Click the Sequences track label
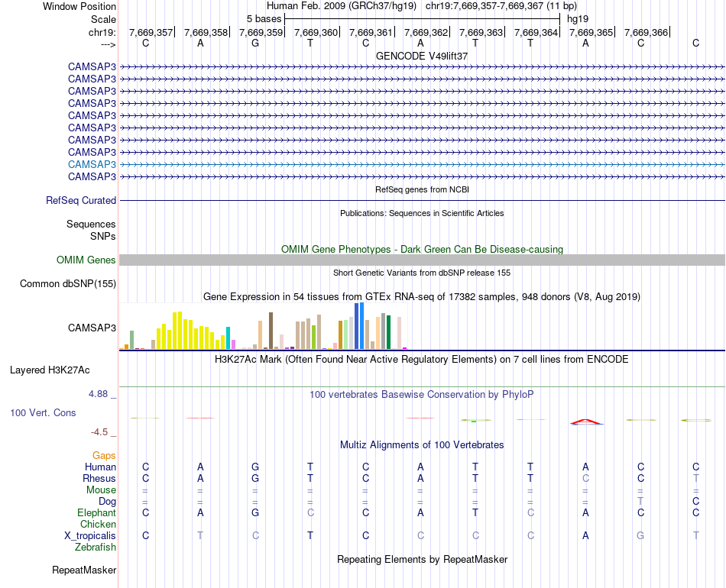The width and height of the screenshot is (726, 588). pyautogui.click(x=91, y=224)
